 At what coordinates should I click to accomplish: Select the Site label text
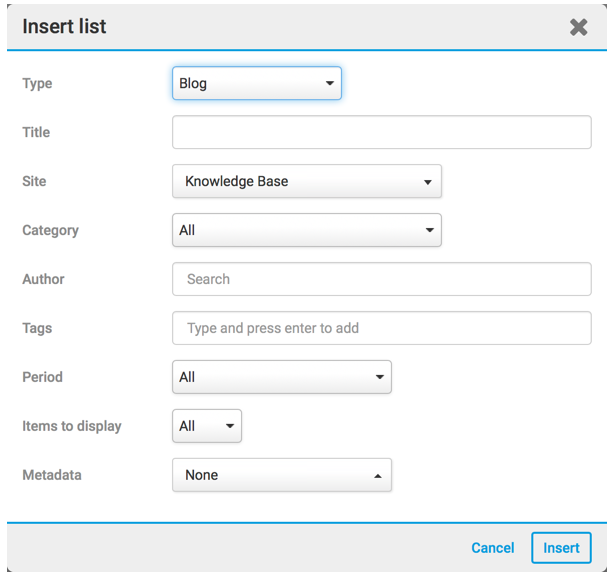click(x=34, y=181)
